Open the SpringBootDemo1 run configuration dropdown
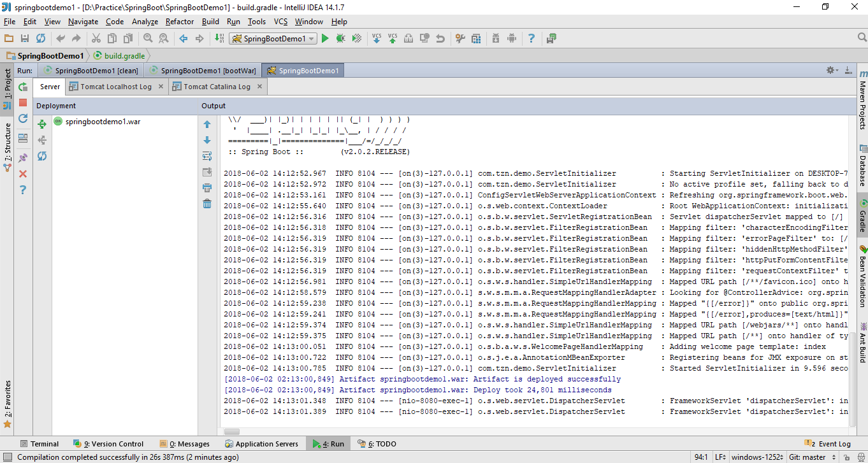 273,38
